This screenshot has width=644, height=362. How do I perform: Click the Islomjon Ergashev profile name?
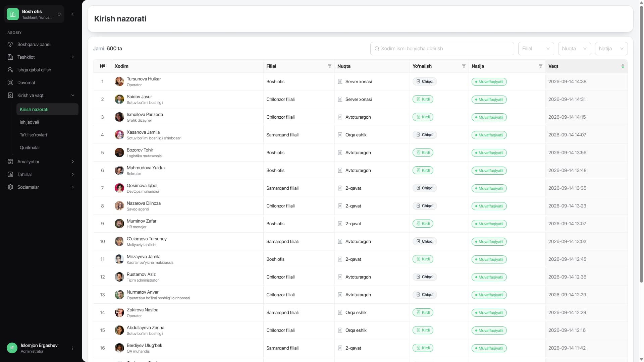(x=39, y=345)
